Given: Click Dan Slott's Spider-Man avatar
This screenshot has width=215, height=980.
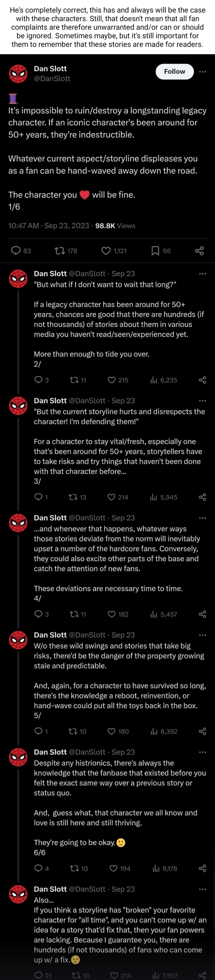Looking at the screenshot, I should pos(17,72).
